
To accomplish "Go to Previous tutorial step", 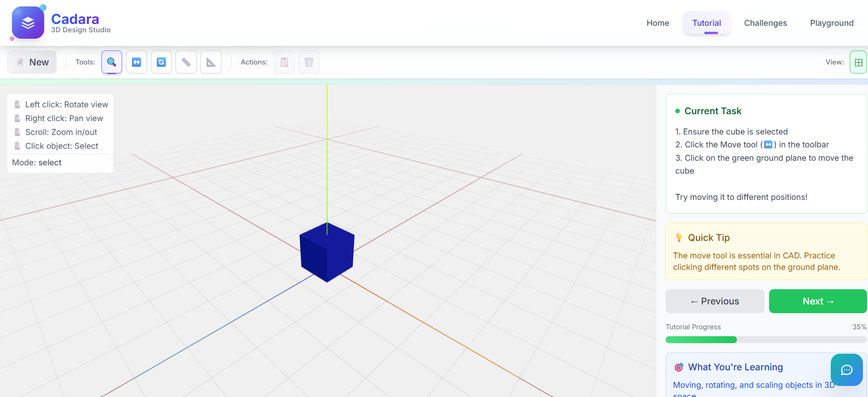I will 715,301.
